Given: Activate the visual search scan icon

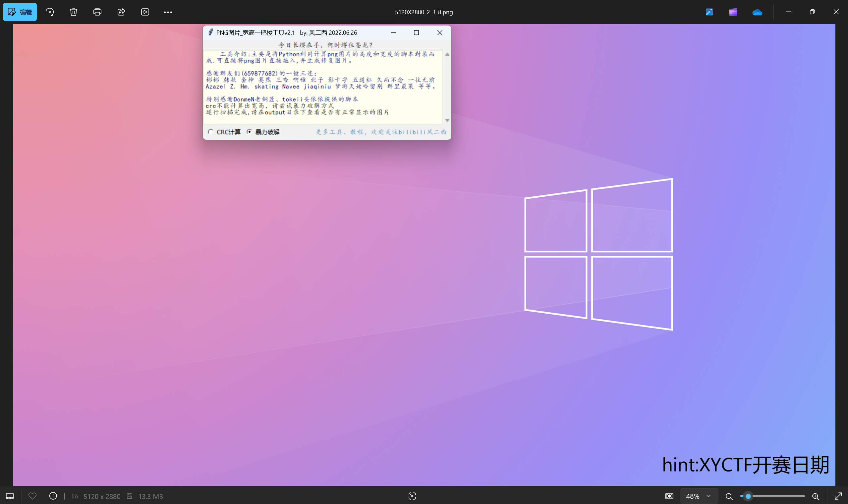Looking at the screenshot, I should [x=412, y=496].
